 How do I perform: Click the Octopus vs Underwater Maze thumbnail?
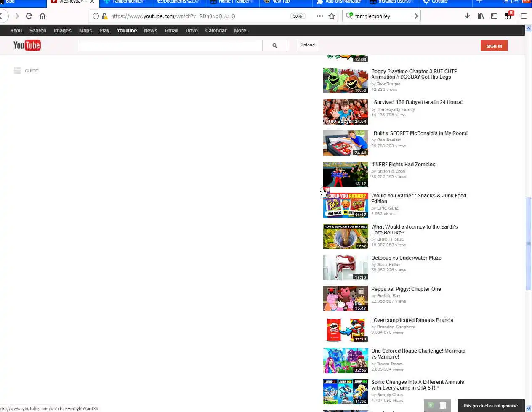(346, 268)
